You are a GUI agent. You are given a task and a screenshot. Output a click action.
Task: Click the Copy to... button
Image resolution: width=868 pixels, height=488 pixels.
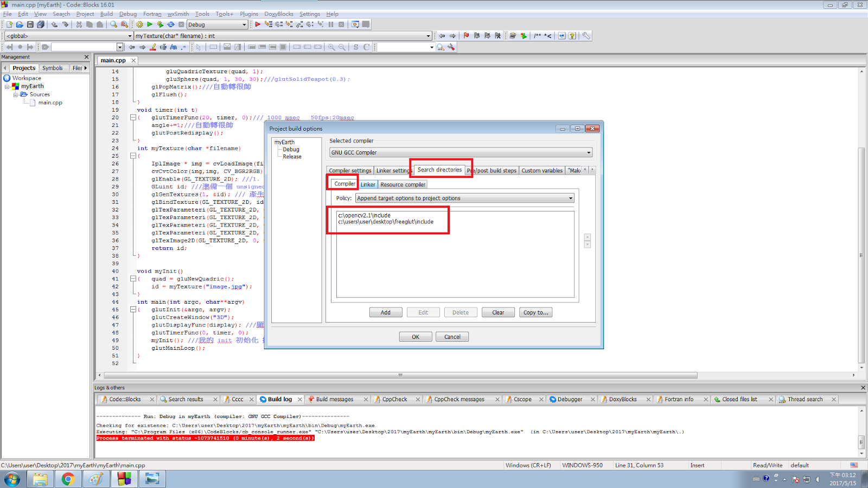(x=535, y=312)
